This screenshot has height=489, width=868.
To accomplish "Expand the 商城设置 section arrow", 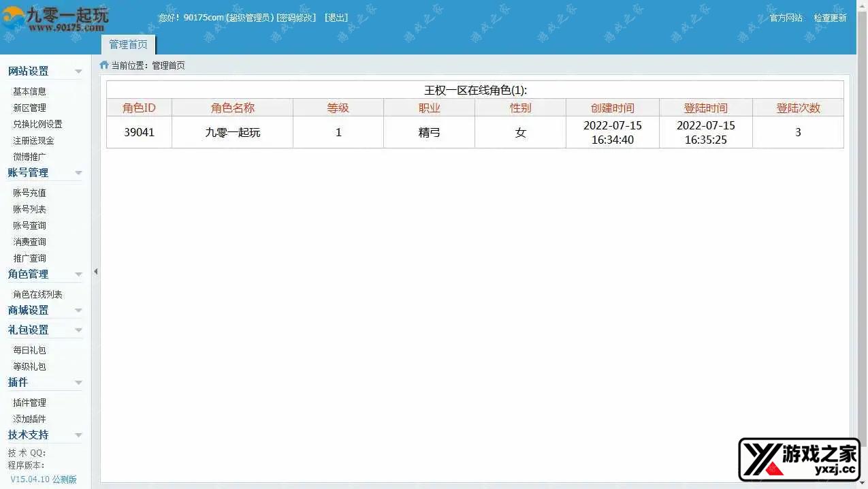I will tap(78, 311).
